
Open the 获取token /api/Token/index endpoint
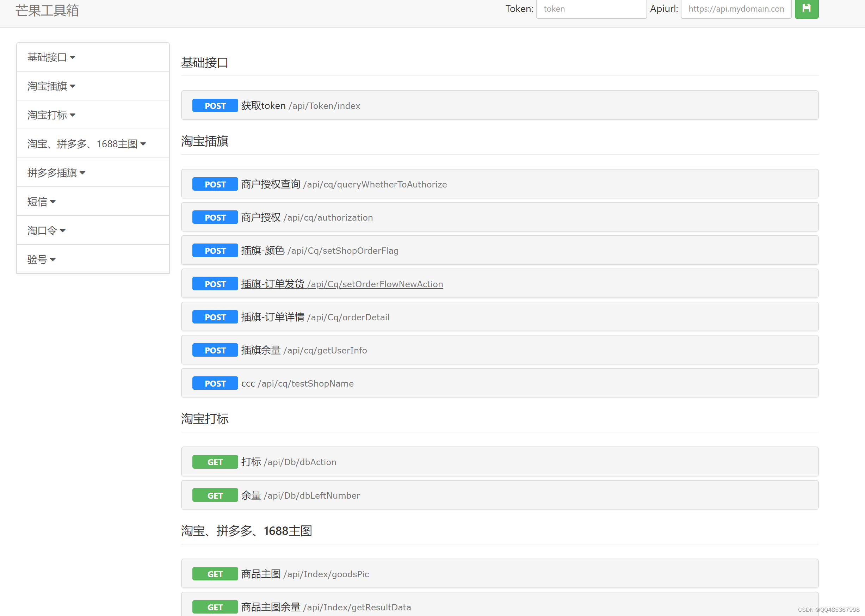point(300,106)
